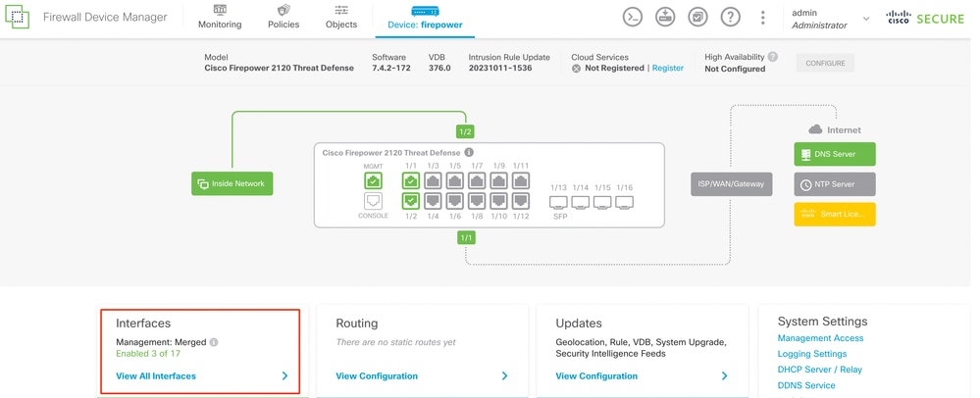Click intrusion rule update '20231011-1536'
Image resolution: width=980 pixels, height=398 pixels.
tap(500, 68)
